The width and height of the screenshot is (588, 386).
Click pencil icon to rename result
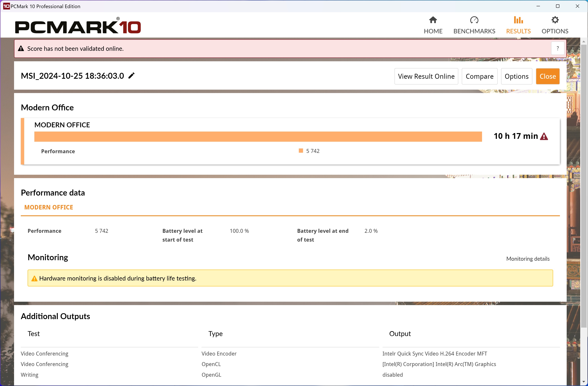click(x=132, y=76)
